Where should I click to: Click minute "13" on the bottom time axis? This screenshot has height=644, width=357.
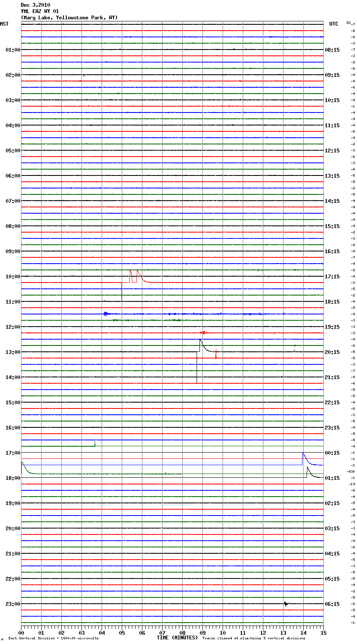point(283,632)
